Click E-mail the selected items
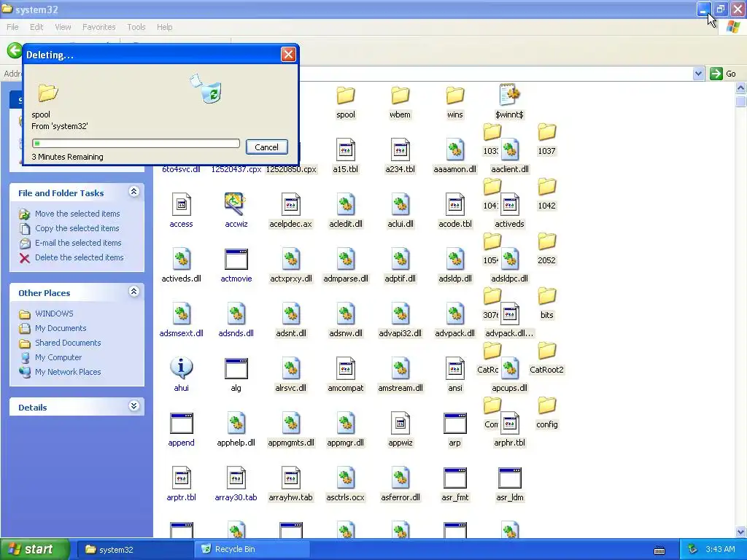Viewport: 747px width, 560px height. click(x=78, y=243)
